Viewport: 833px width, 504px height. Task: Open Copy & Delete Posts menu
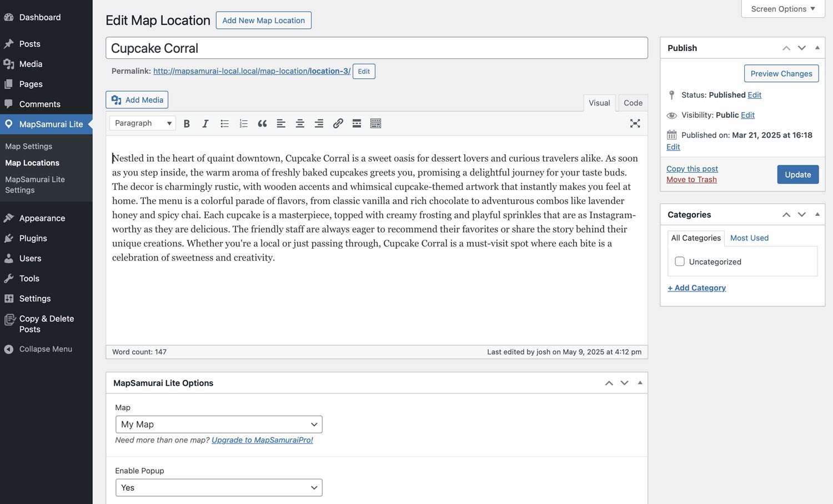tap(46, 324)
